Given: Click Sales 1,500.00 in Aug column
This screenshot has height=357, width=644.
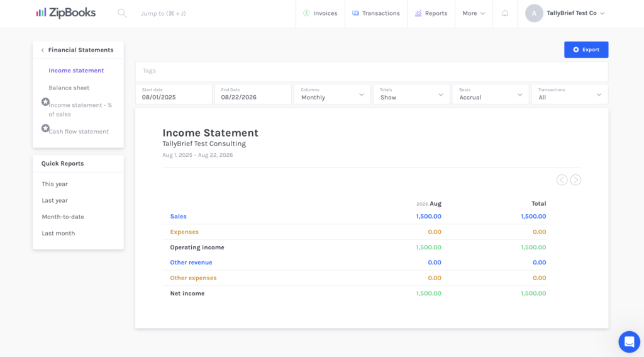Looking at the screenshot, I should (428, 217).
